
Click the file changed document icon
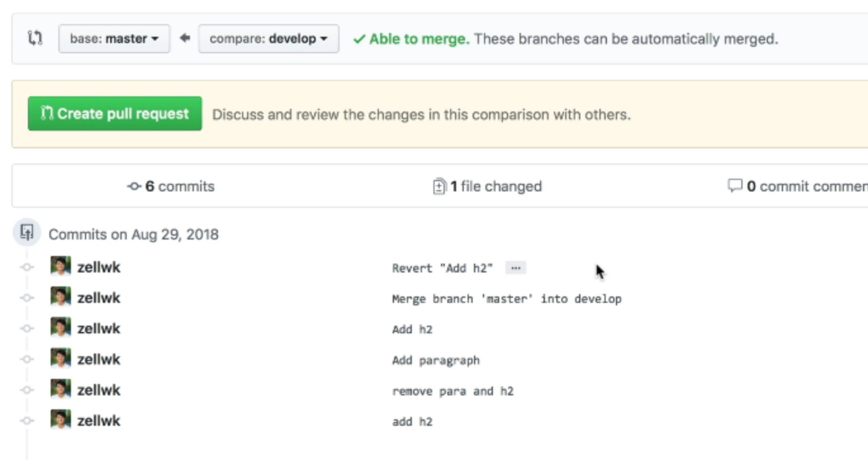tap(437, 186)
